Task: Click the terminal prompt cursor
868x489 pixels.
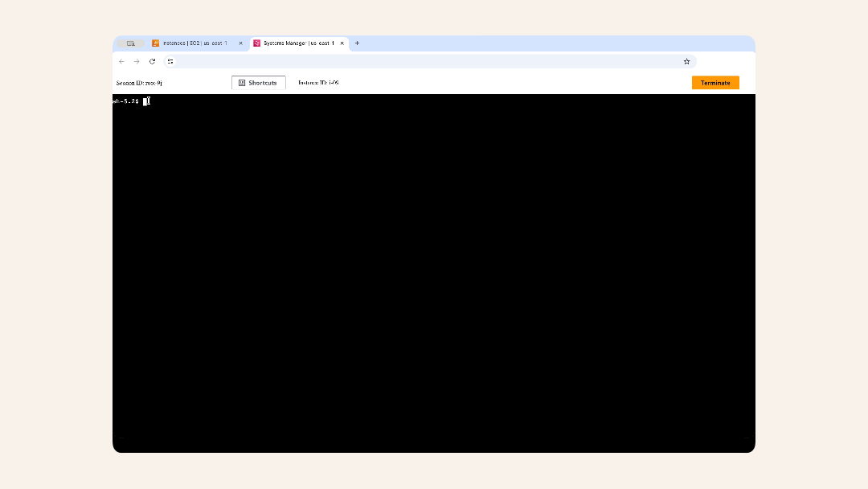Action: (x=146, y=101)
